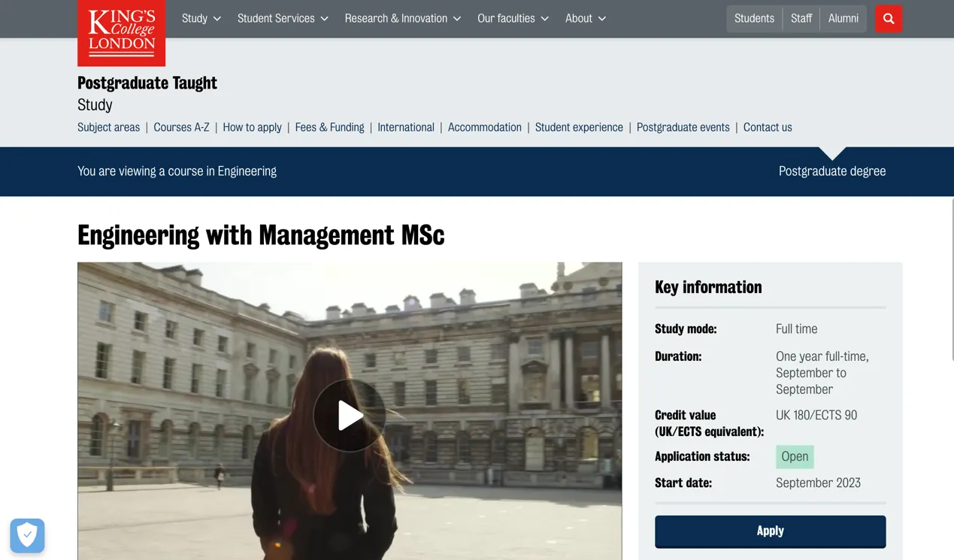The image size is (954, 560).
Task: Open Postgraduate events link
Action: tap(683, 127)
